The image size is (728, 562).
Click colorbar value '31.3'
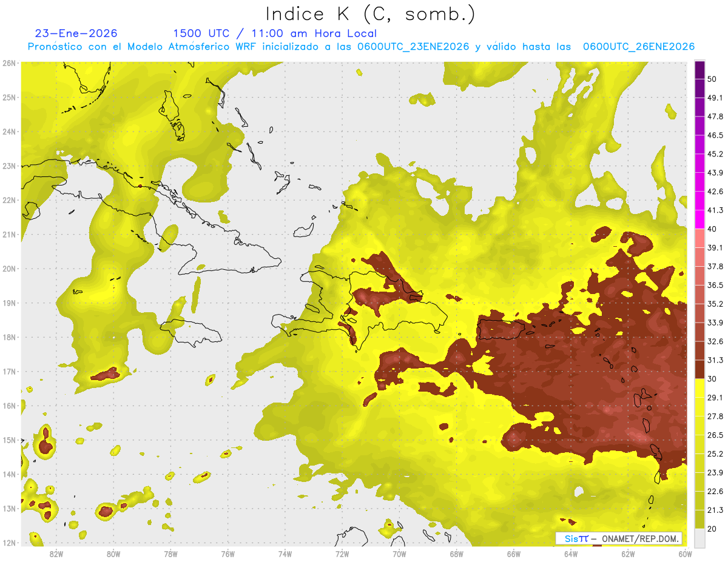tap(715, 360)
